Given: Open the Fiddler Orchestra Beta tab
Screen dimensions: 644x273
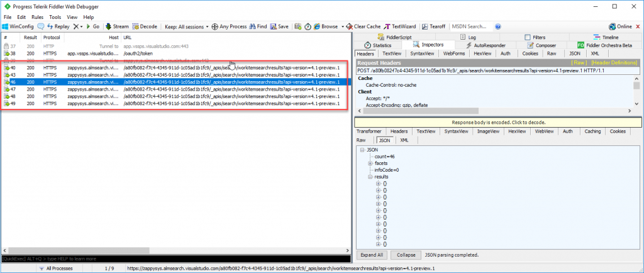Looking at the screenshot, I should click(604, 45).
